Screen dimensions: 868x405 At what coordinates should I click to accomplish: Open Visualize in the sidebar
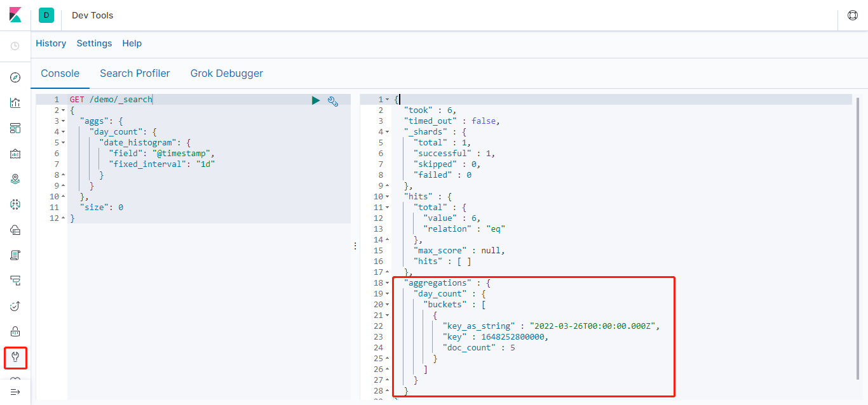tap(15, 103)
